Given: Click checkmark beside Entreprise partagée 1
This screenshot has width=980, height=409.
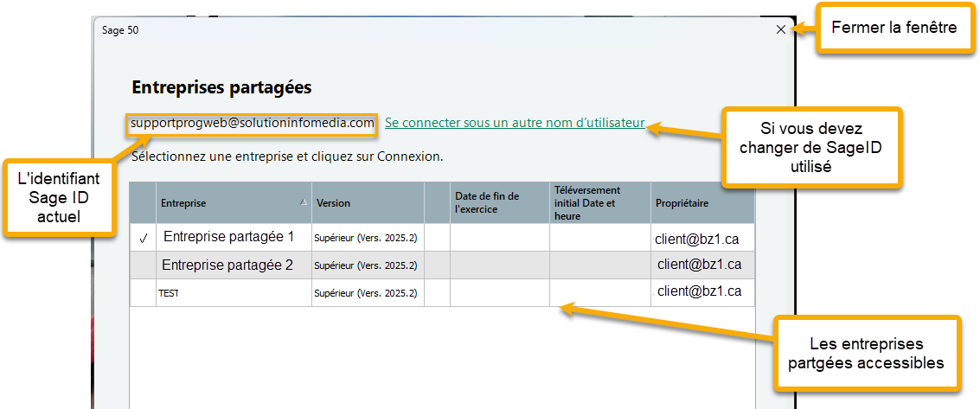Looking at the screenshot, I should point(143,239).
